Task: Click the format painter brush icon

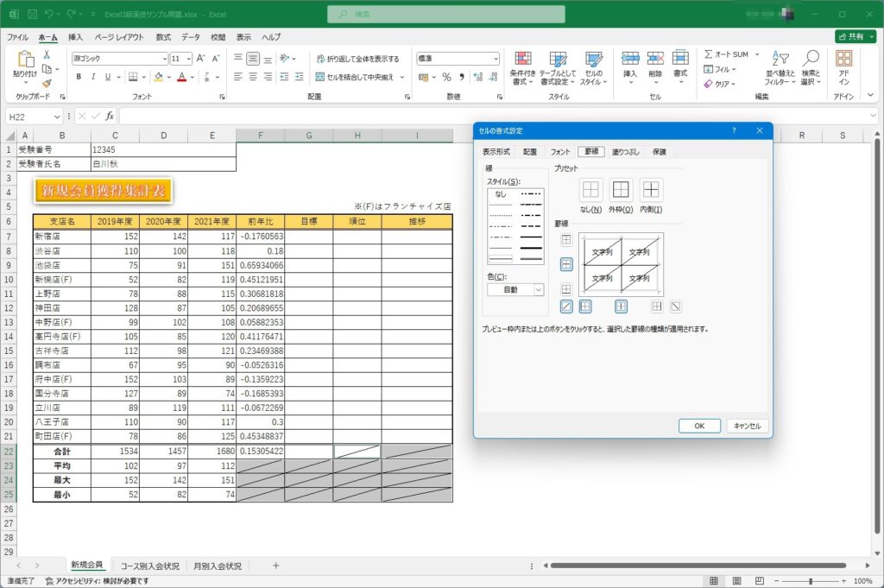Action: (x=47, y=84)
